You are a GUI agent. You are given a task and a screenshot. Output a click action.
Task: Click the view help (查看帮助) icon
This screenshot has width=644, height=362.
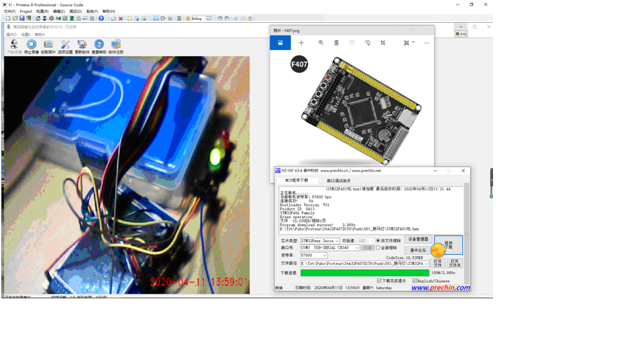(99, 45)
